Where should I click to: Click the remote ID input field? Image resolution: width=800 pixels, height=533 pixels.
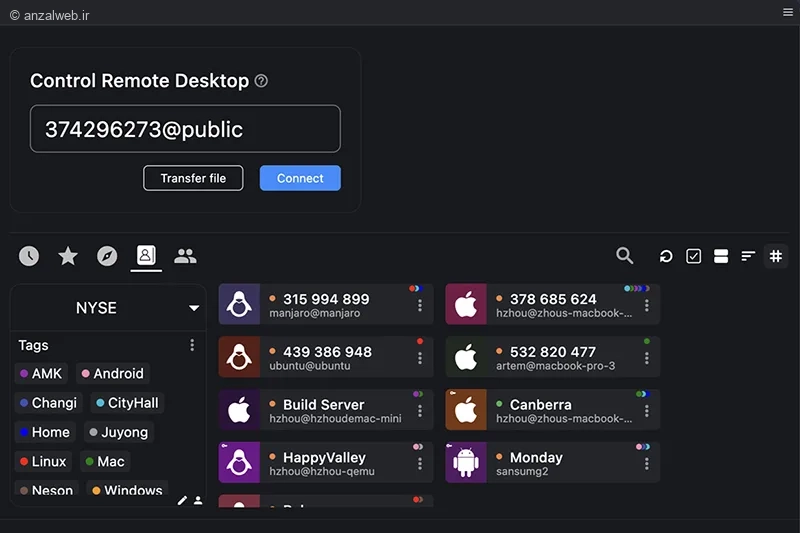185,129
